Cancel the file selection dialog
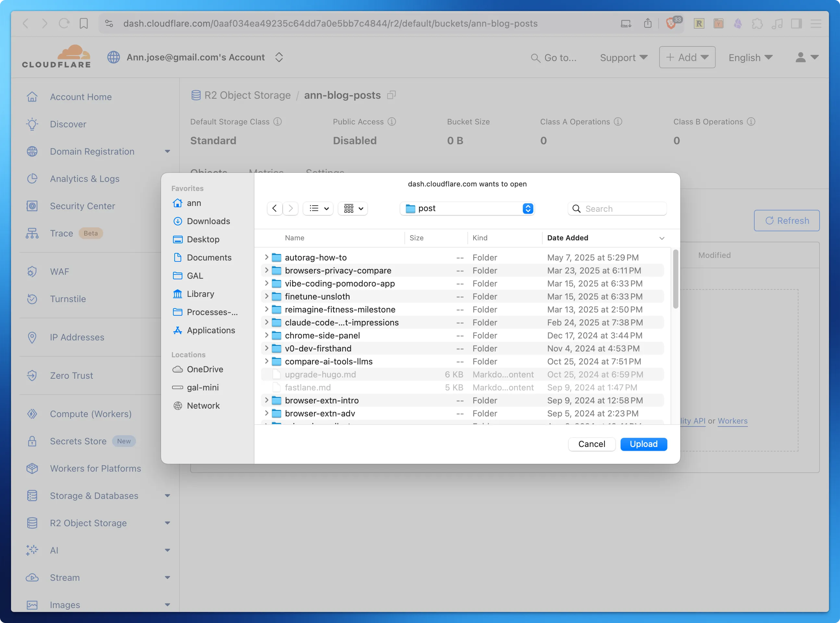840x623 pixels. pyautogui.click(x=591, y=444)
